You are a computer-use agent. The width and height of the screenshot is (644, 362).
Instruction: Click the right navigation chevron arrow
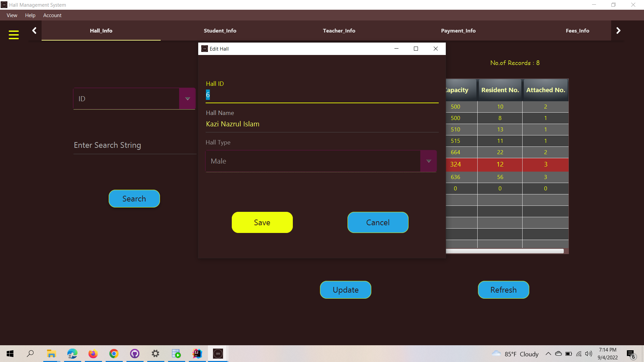click(618, 30)
